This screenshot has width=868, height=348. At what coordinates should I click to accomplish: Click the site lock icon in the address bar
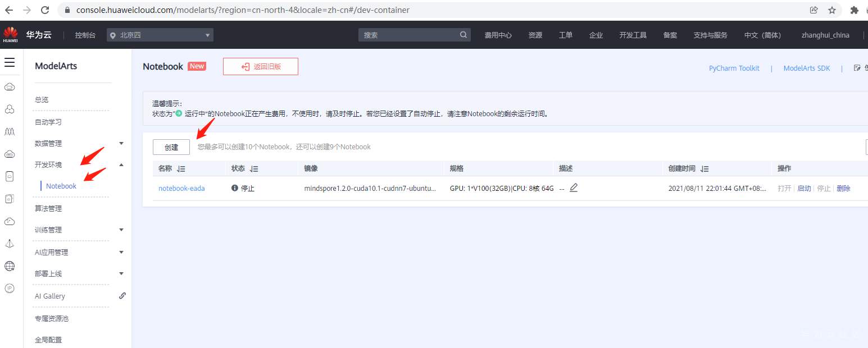[x=67, y=10]
